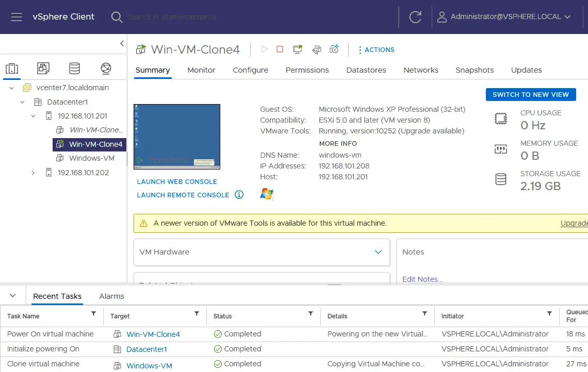Viewport: 588px width, 372px height.
Task: Collapse the vcenter7.localdomain tree node
Action: [12, 88]
